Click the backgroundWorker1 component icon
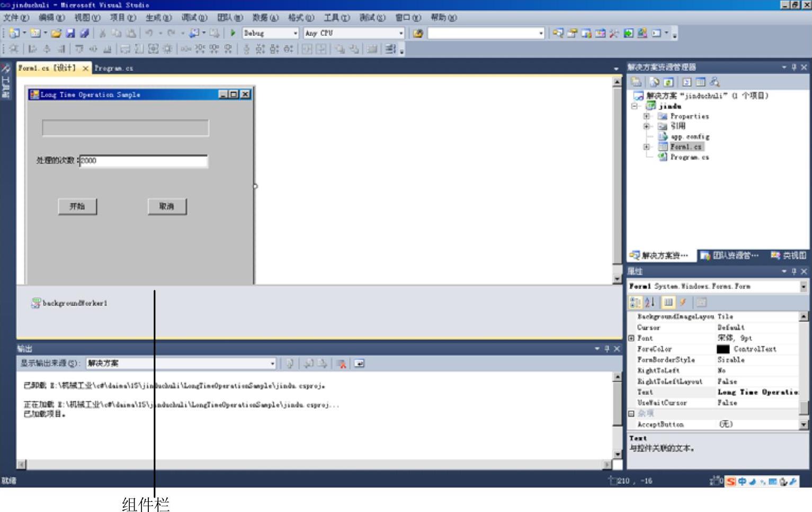This screenshot has width=812, height=512. pos(36,303)
